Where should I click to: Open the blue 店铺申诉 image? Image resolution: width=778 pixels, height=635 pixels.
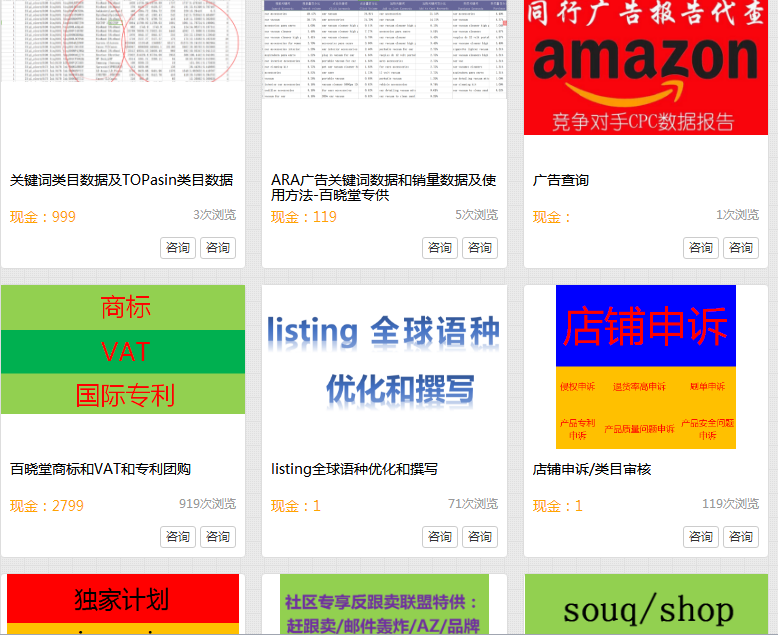click(646, 367)
